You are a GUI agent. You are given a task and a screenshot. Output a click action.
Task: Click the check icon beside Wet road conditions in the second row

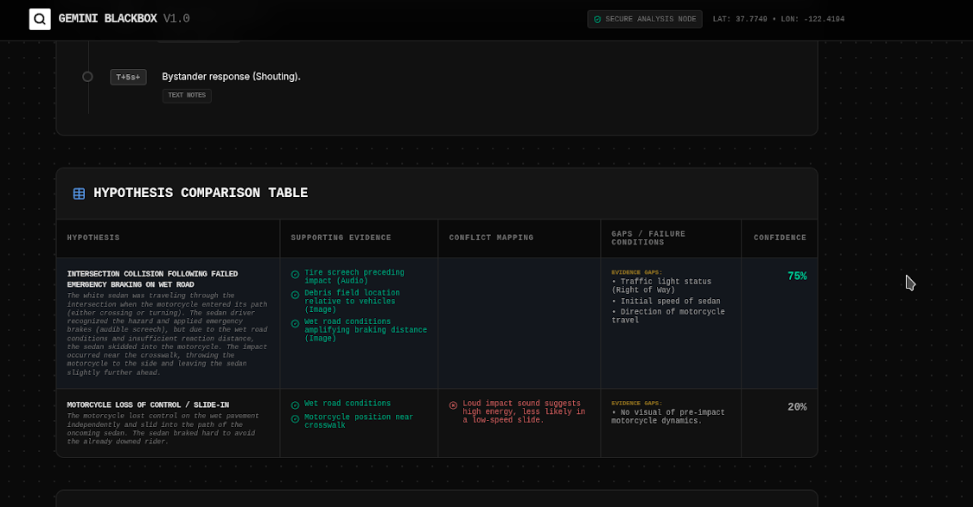pos(295,405)
